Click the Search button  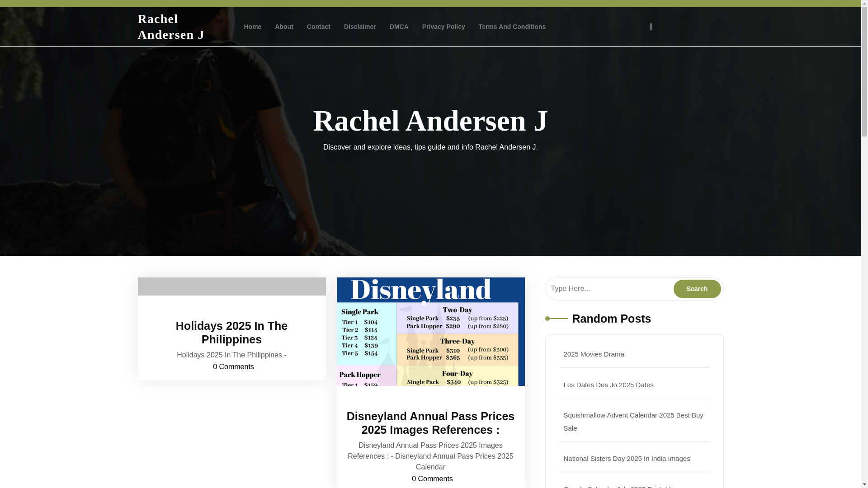coord(697,289)
